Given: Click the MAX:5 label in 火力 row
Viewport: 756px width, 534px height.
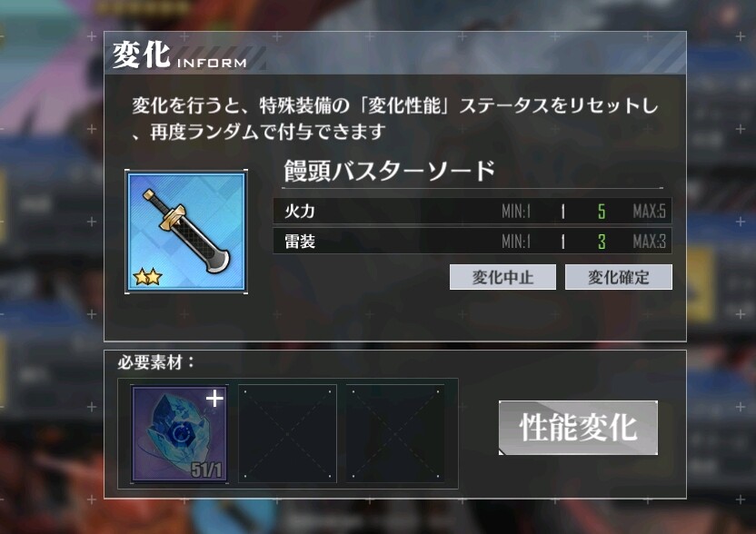Looking at the screenshot, I should [649, 211].
